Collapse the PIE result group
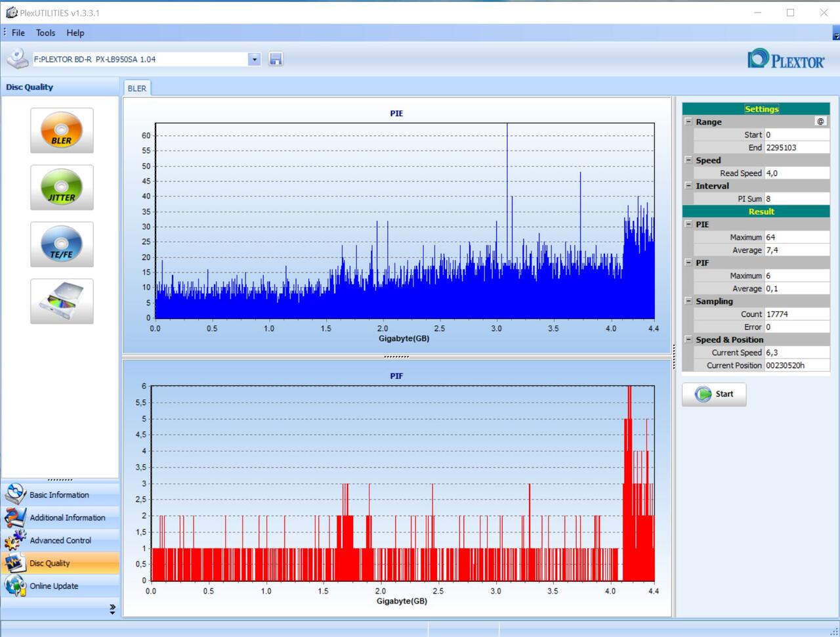Image resolution: width=840 pixels, height=637 pixels. coord(688,224)
